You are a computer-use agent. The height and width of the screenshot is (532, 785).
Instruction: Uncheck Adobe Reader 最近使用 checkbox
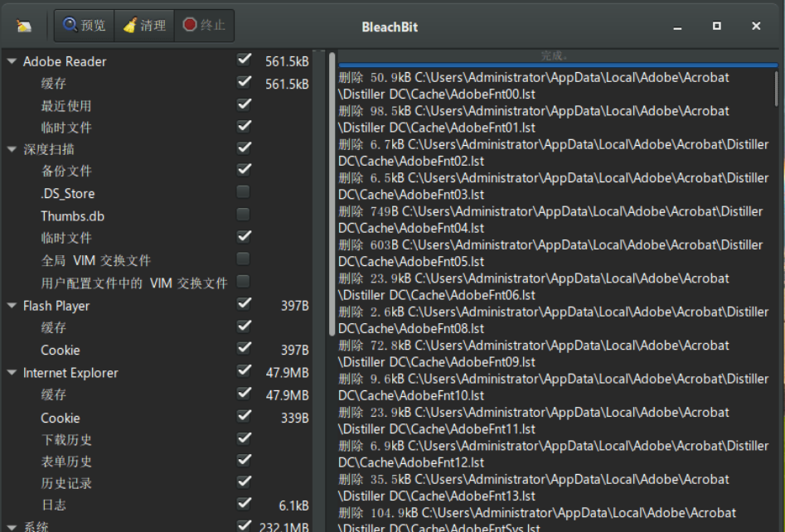(x=244, y=104)
